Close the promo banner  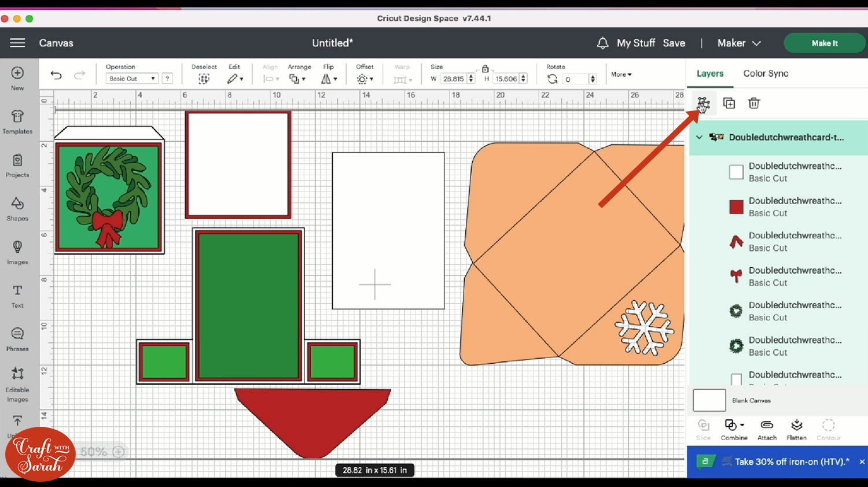[862, 462]
